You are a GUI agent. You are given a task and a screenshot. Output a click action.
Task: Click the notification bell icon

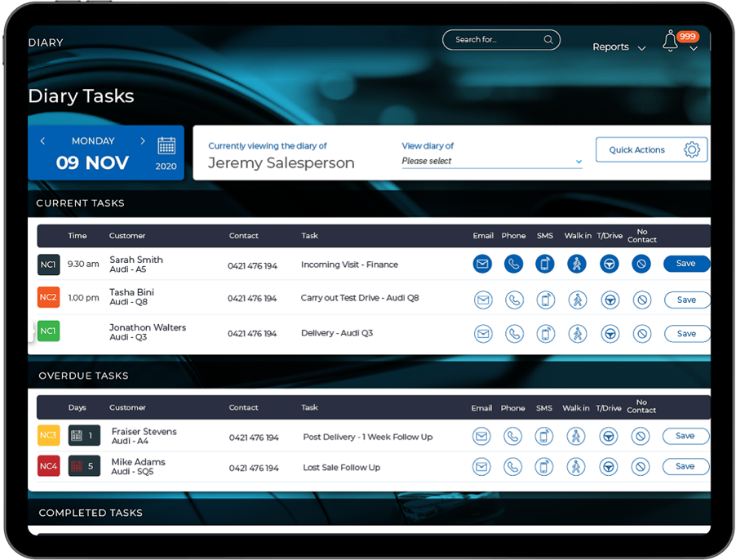pos(670,42)
